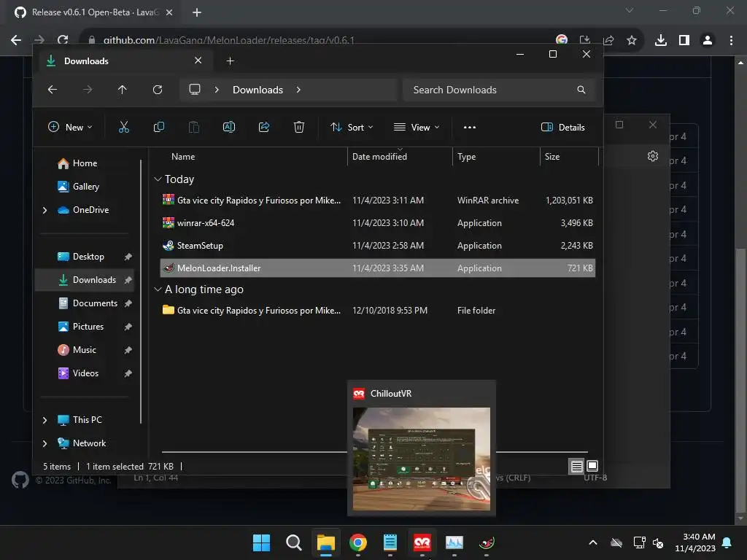
Task: Sort by Name column header
Action: pyautogui.click(x=183, y=157)
